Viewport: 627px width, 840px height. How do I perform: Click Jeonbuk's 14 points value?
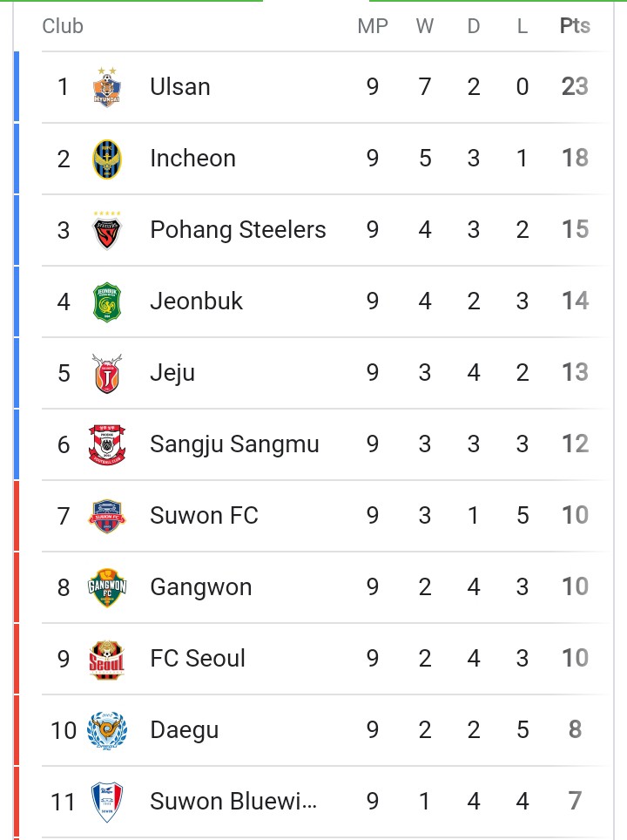[575, 301]
